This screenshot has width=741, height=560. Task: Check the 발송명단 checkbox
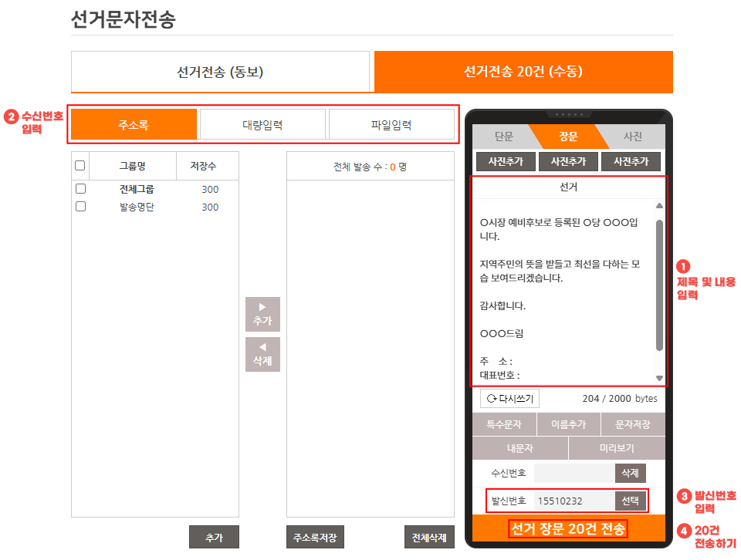click(x=80, y=207)
